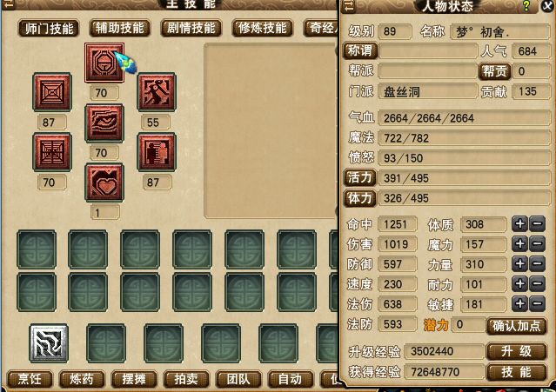Click the running figure skill icon, level 55
The height and width of the screenshot is (392, 556).
coord(157,92)
